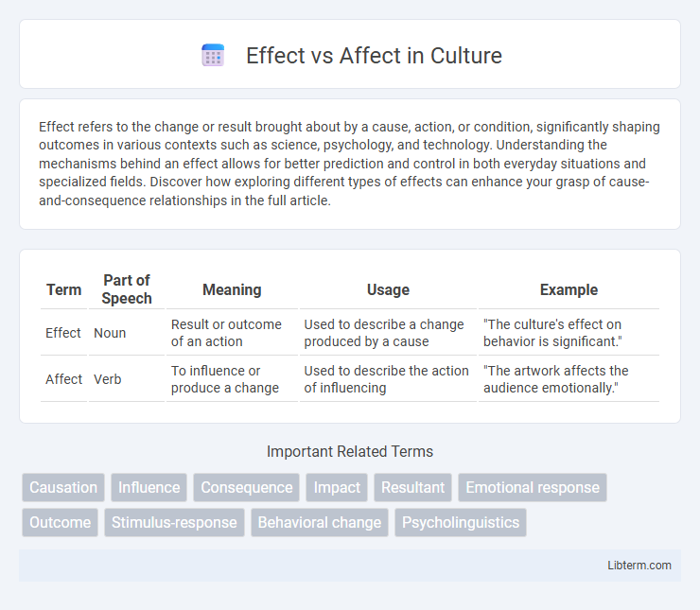Open the Influence related term tag
Screen dimensions: 700x610
pos(149,487)
